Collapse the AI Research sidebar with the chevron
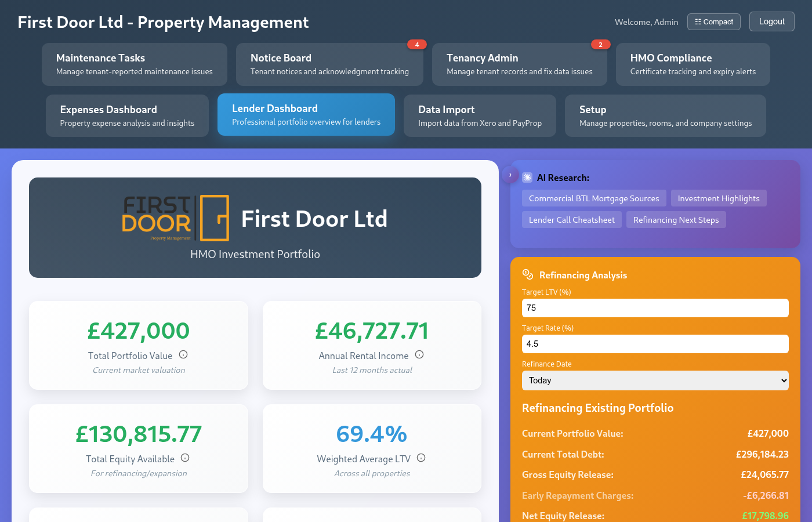Screen dimensions: 812x522 pos(510,174)
